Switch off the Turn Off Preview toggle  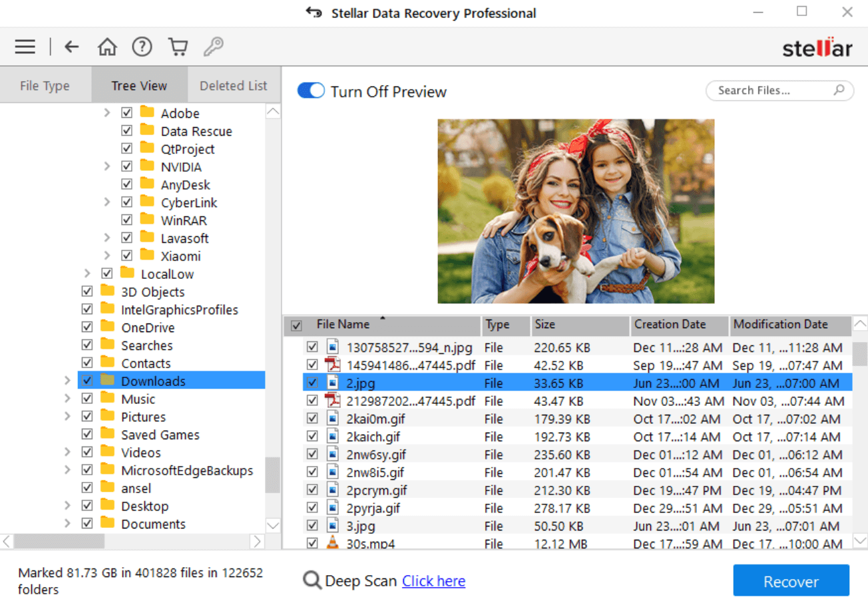[310, 91]
